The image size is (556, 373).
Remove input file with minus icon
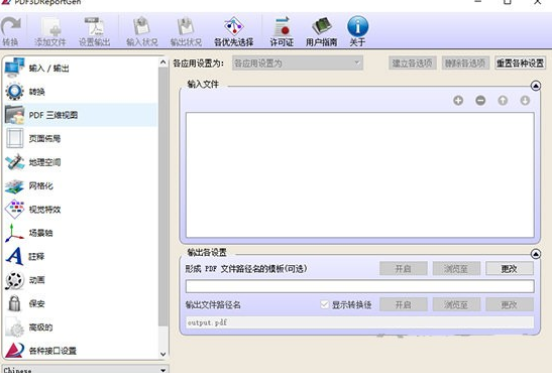pyautogui.click(x=480, y=101)
